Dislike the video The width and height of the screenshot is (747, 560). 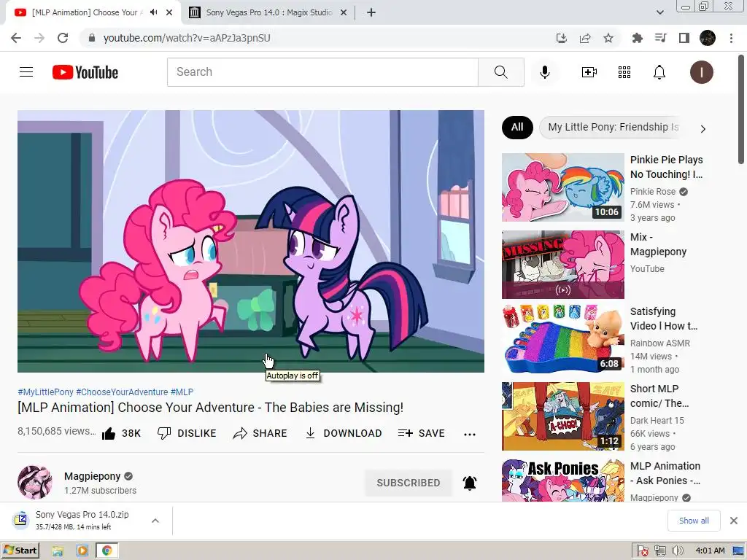(187, 433)
